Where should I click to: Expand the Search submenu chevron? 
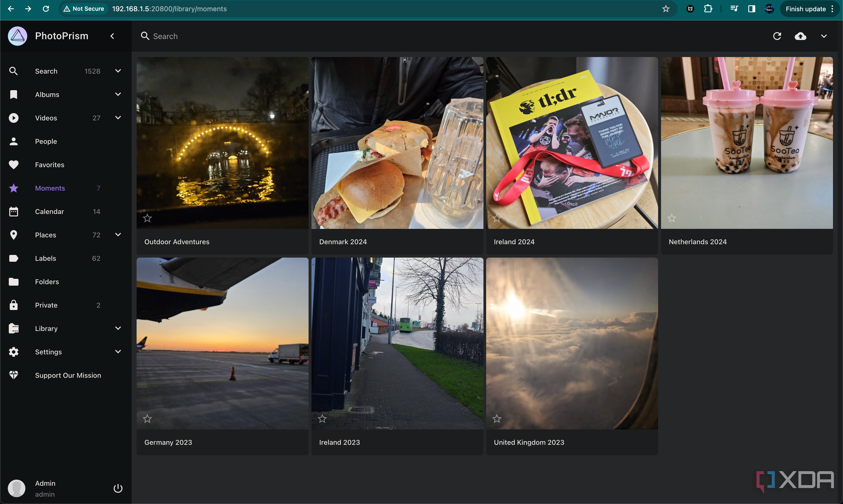(118, 71)
